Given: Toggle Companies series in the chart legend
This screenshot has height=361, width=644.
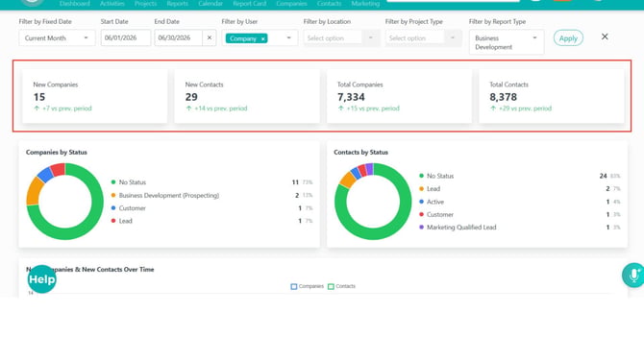Looking at the screenshot, I should (307, 286).
